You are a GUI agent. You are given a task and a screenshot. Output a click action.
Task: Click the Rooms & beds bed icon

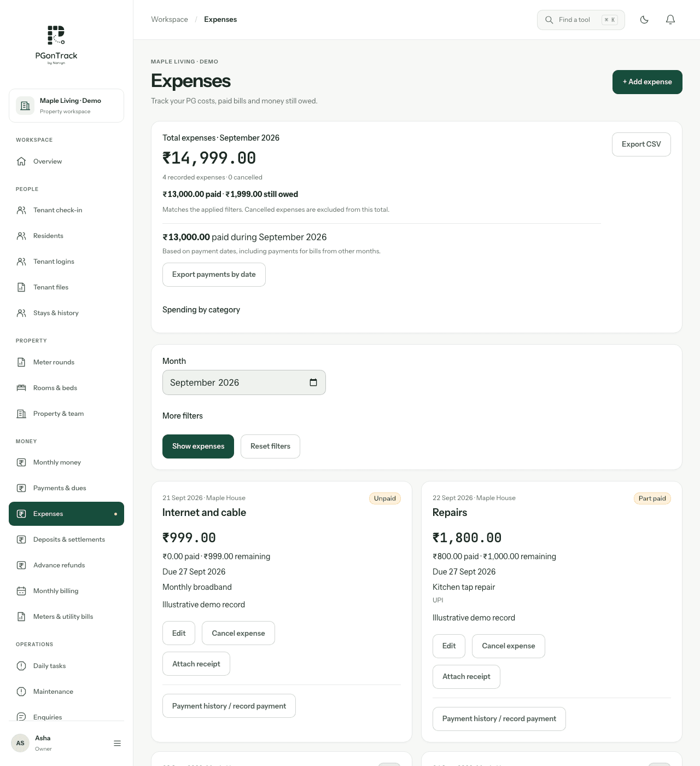(x=21, y=388)
